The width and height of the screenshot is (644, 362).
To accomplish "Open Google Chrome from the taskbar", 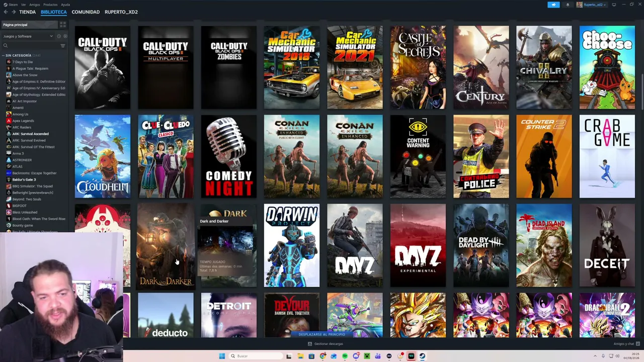I will pos(323,356).
